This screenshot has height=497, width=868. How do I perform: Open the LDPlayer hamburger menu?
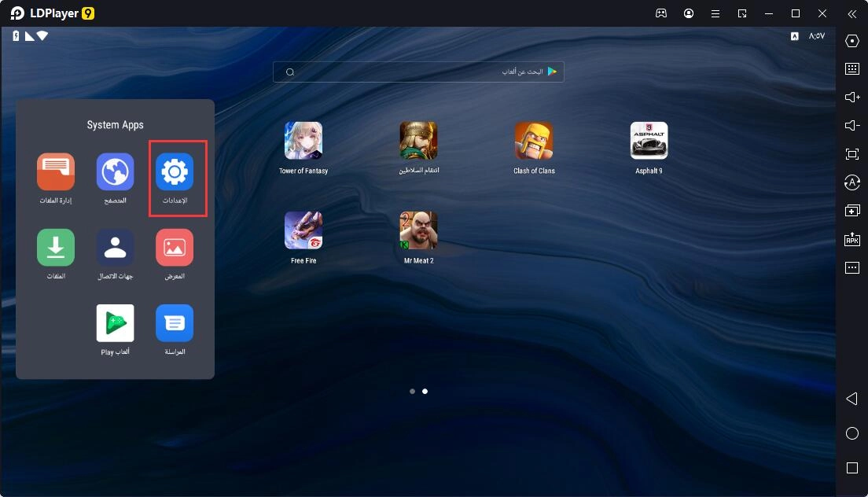tap(715, 13)
